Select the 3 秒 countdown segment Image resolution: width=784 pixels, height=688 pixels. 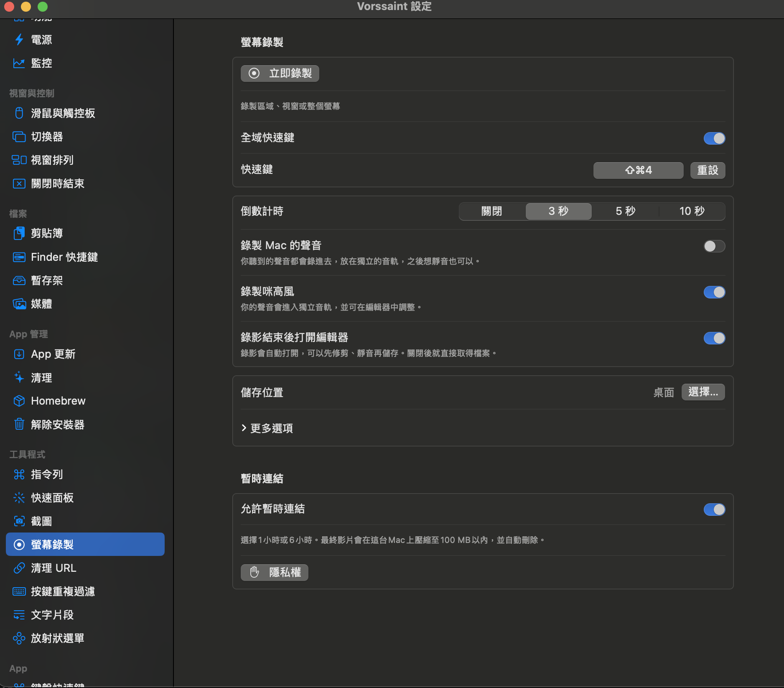(x=558, y=211)
